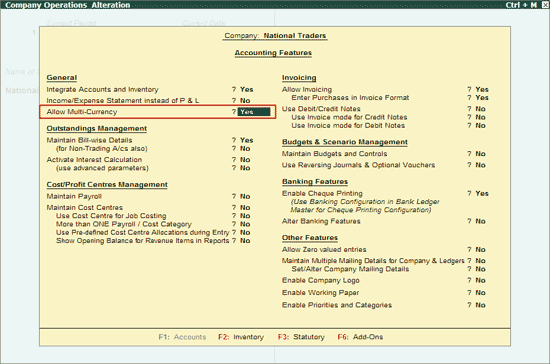
Task: Close the Company Operations Alteration window
Action: 545,5
